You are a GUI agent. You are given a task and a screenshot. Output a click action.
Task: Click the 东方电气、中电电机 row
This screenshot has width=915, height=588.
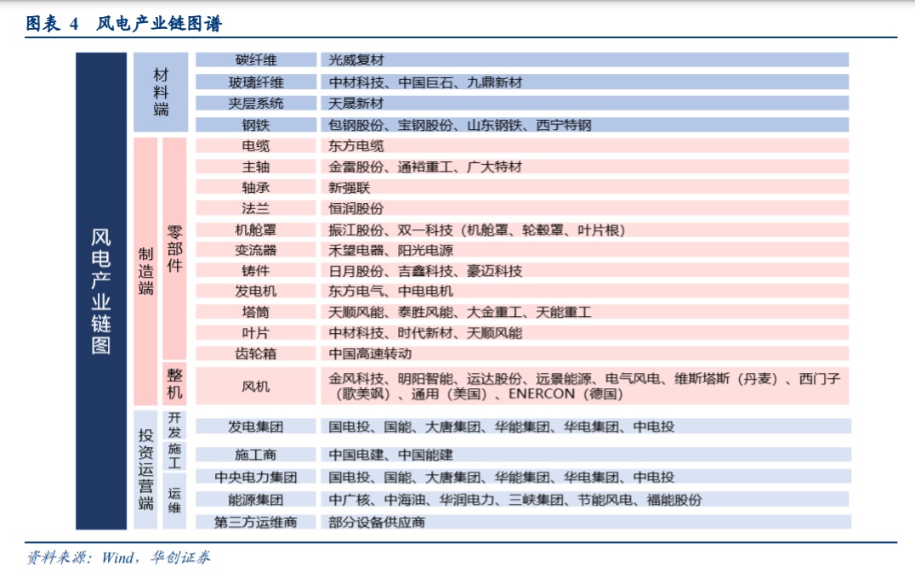585,291
